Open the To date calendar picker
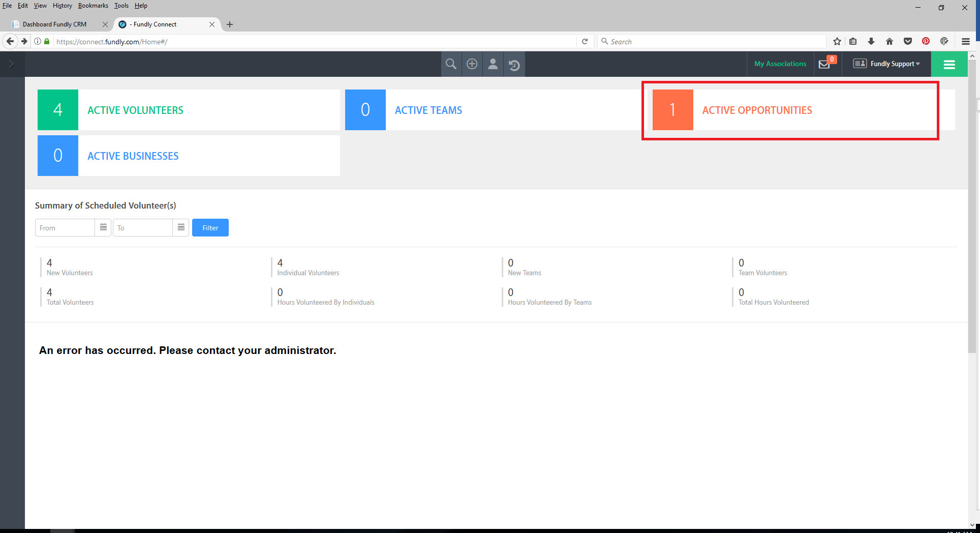Viewport: 980px width, 533px height. coord(181,228)
